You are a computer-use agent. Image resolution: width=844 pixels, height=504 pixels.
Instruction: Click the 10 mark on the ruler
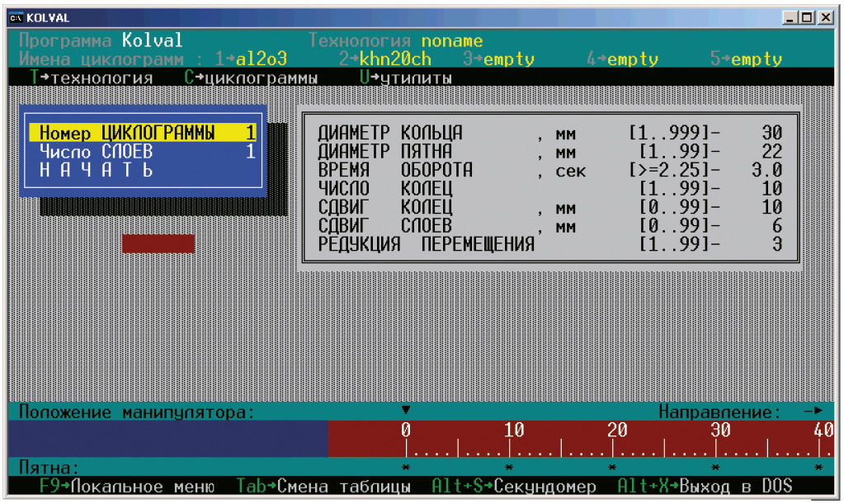tap(514, 430)
